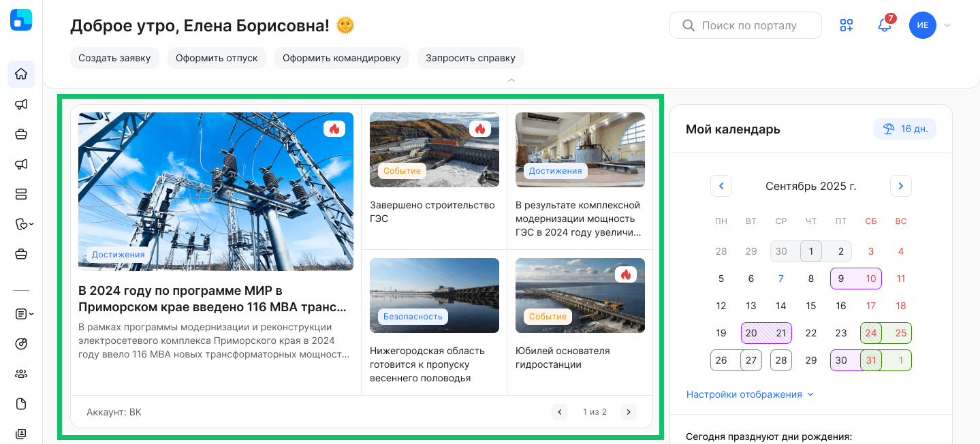
Task: Click the Оформить отпуск quick action button
Action: (217, 58)
